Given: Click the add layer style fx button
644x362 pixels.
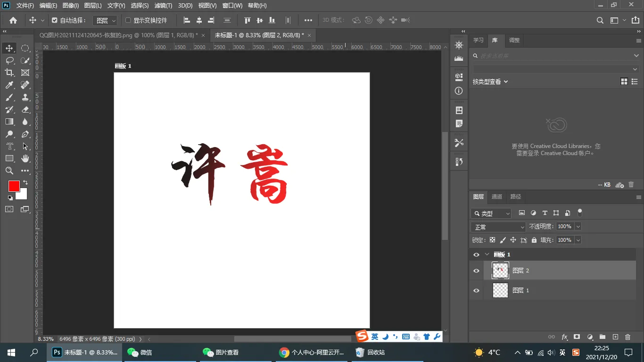Looking at the screenshot, I should 564,337.
